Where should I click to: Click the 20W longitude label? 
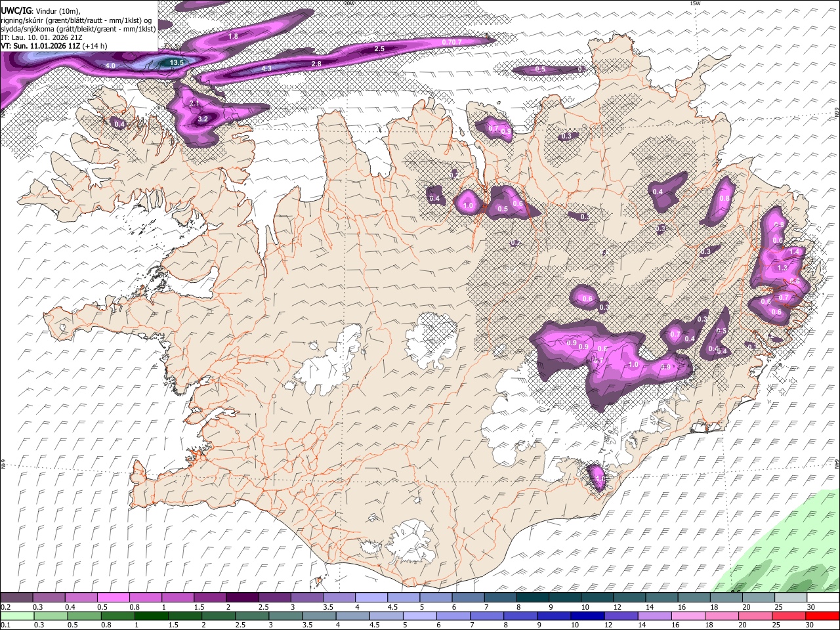click(350, 3)
